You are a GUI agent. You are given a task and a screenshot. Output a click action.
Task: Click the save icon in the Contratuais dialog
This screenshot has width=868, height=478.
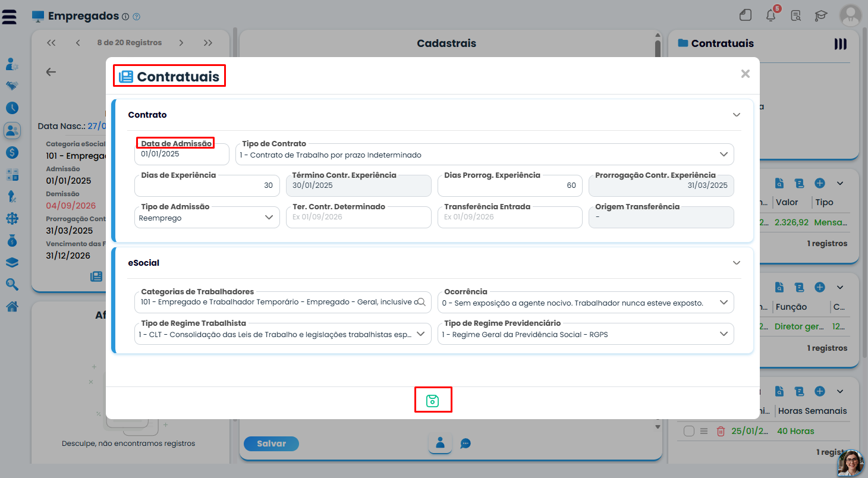pos(433,401)
